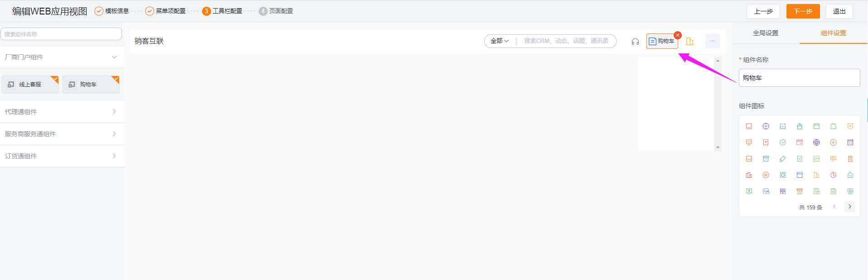Viewport: 868px width, 280px height.
Task: Click the yellow building icon in toolbar
Action: coord(690,42)
